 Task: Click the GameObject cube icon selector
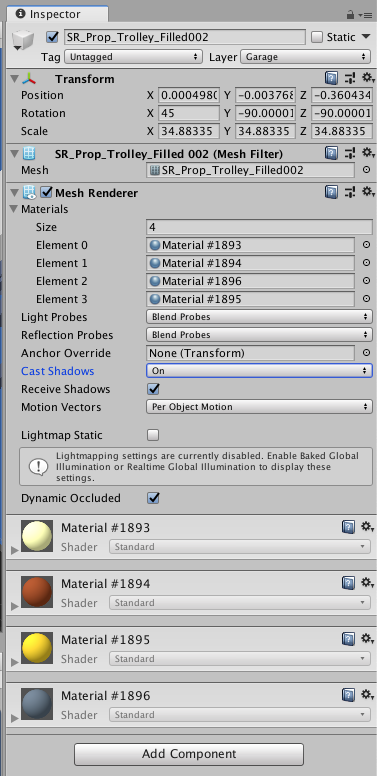23,40
